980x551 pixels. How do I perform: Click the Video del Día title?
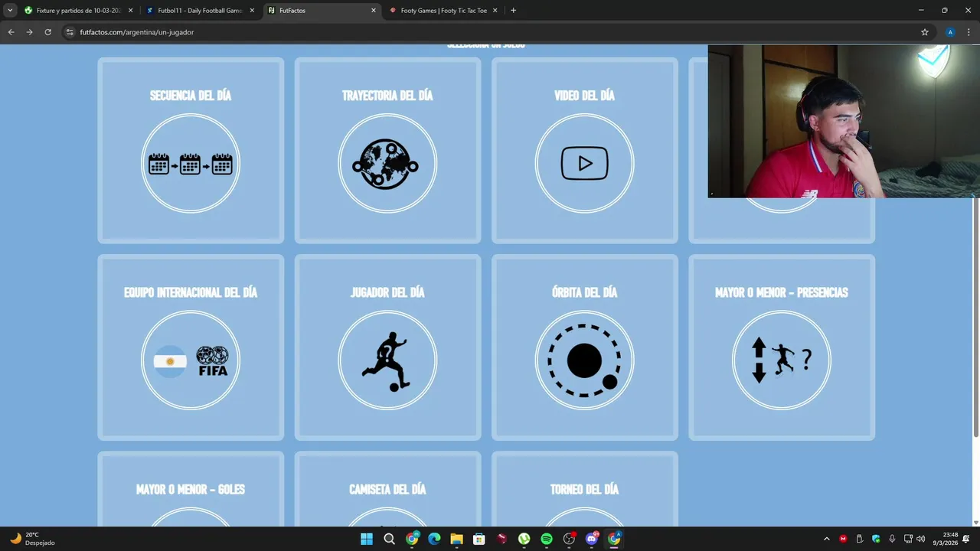tap(584, 96)
